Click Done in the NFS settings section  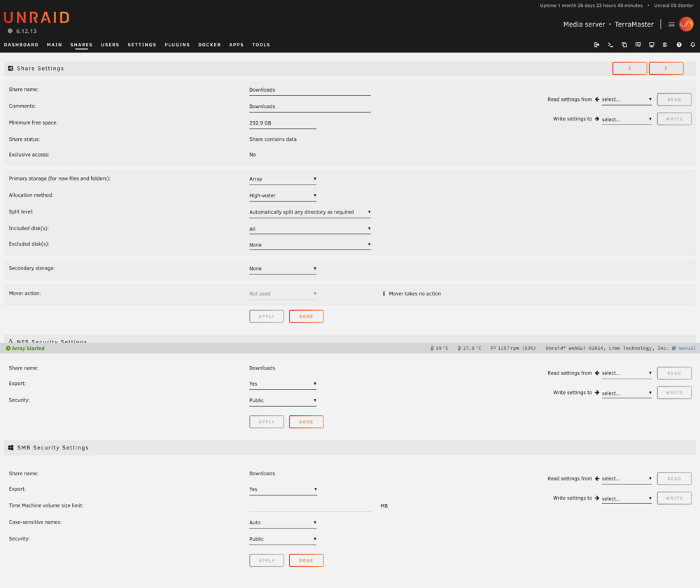(307, 421)
